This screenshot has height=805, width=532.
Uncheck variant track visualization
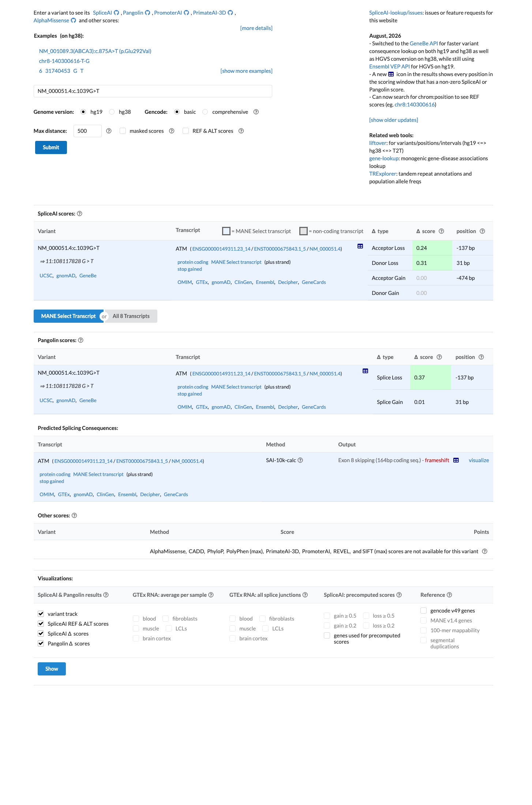click(41, 614)
